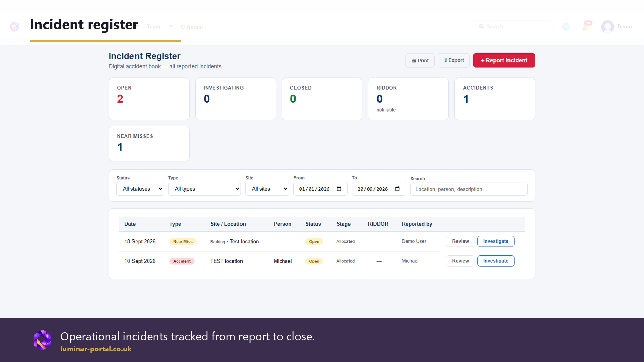Select the OPEN stat card
This screenshot has width=644, height=362.
coord(149,99)
